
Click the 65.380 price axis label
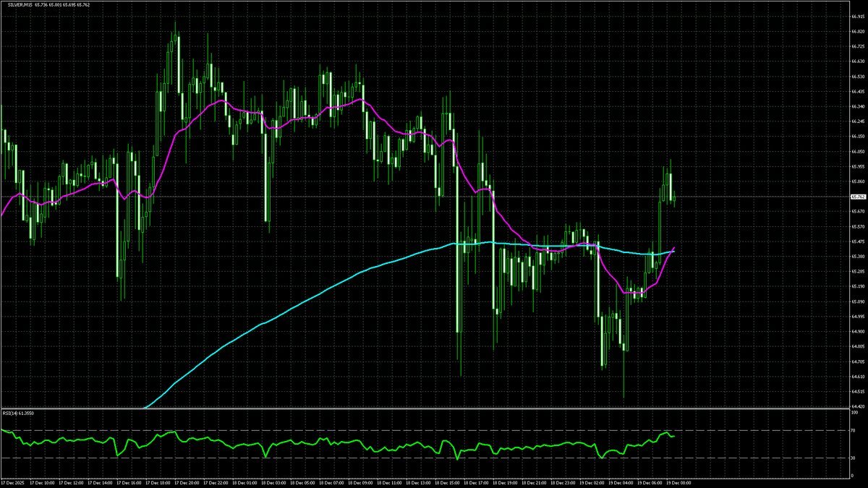click(x=858, y=257)
